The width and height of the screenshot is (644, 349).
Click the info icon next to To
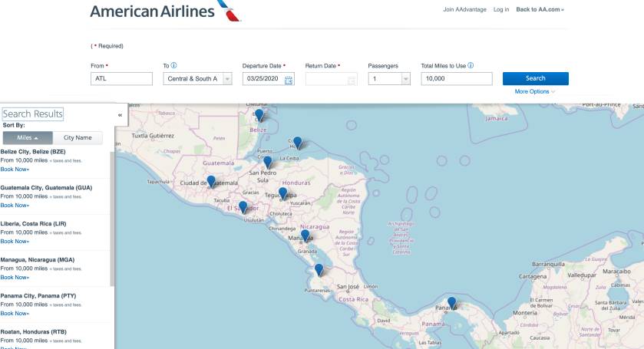174,66
